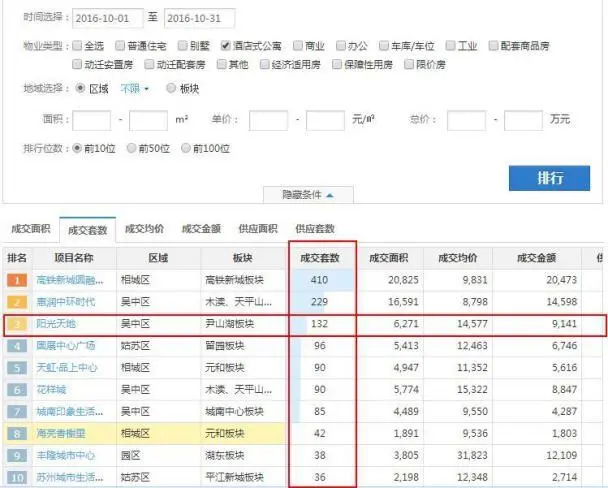Image resolution: width=608 pixels, height=488 pixels.
Task: Check the 动迁安置房 checkbox
Action: (x=77, y=64)
